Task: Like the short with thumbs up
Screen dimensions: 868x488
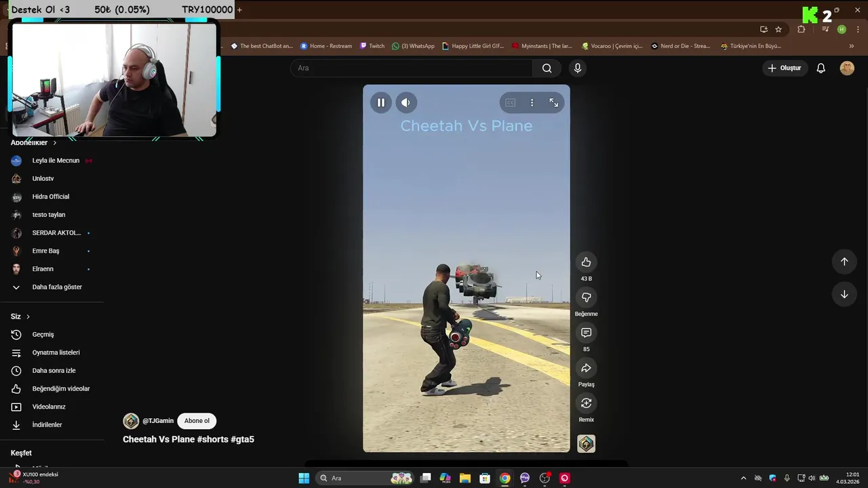Action: tap(586, 262)
